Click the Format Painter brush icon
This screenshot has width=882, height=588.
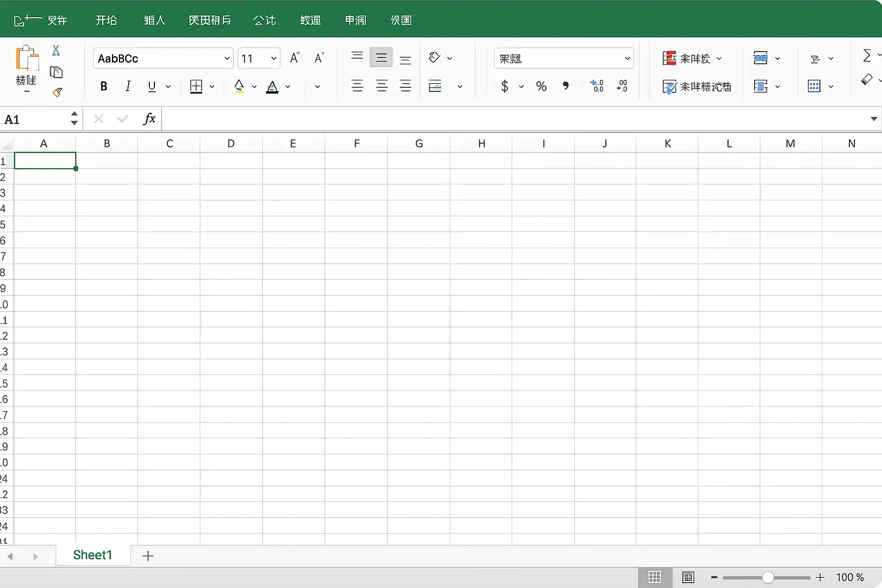tap(57, 92)
